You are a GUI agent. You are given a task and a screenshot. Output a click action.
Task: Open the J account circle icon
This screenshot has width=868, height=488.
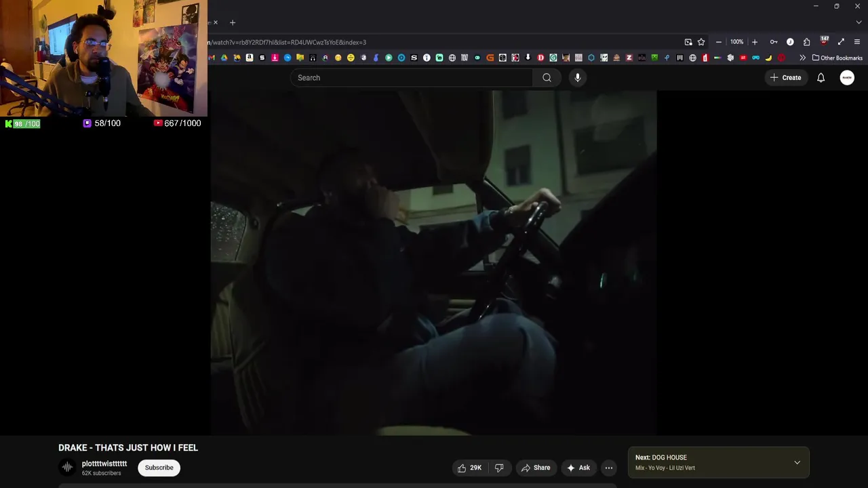coord(790,42)
